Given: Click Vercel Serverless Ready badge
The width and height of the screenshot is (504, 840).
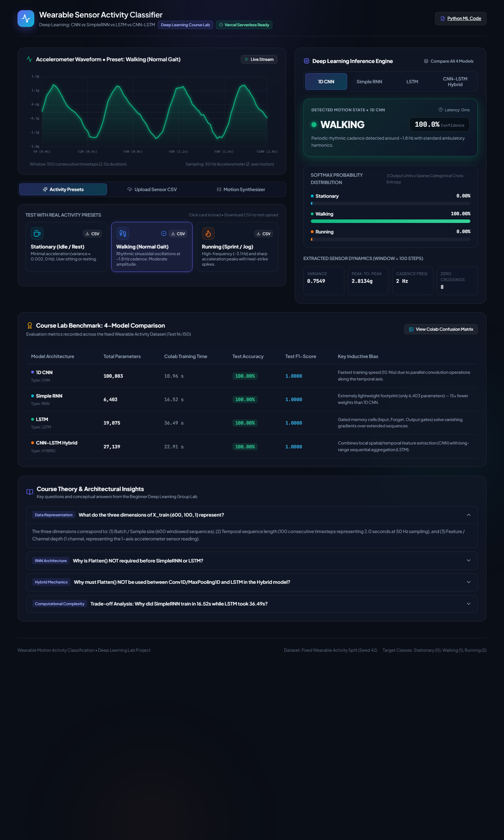Looking at the screenshot, I should (244, 25).
